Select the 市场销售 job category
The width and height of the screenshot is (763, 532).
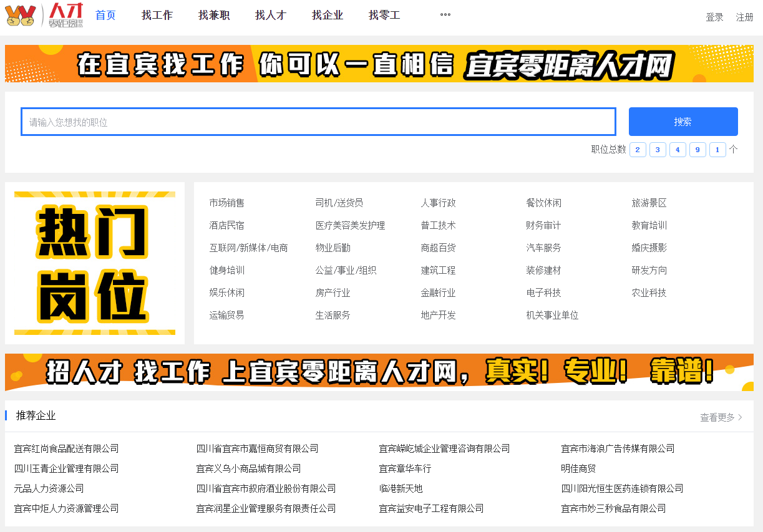tap(227, 203)
